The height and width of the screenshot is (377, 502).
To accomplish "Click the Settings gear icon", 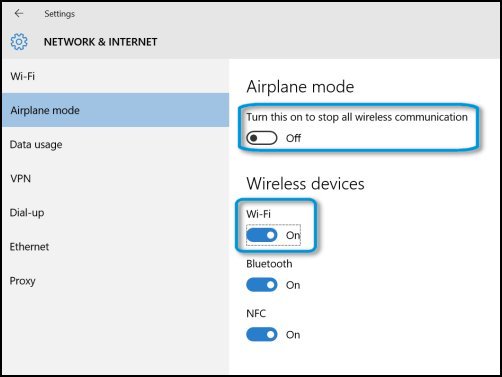I will [19, 42].
